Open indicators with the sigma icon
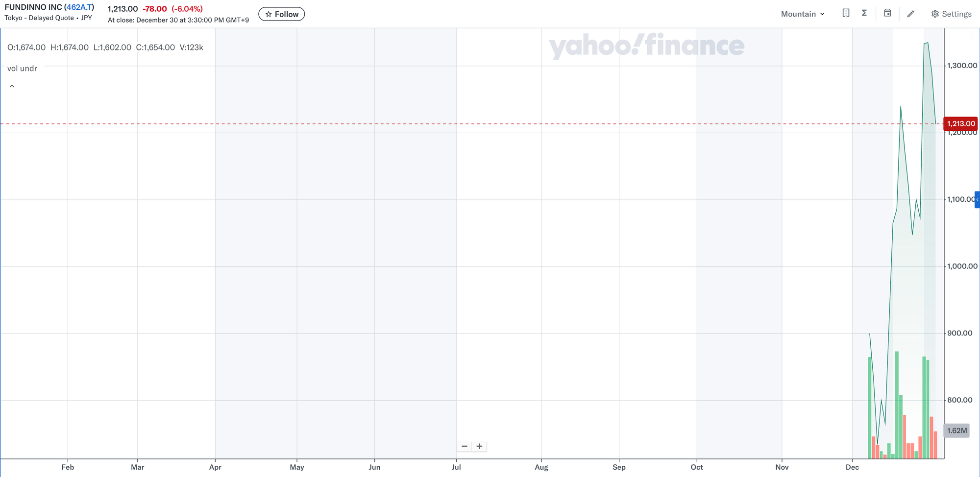This screenshot has width=980, height=477. [864, 13]
